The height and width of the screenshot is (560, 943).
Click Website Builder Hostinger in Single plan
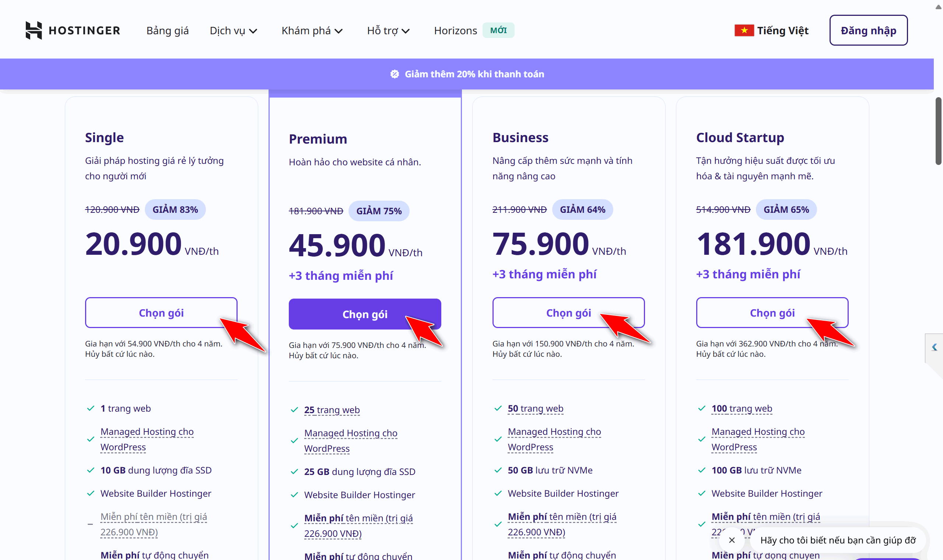tap(155, 494)
